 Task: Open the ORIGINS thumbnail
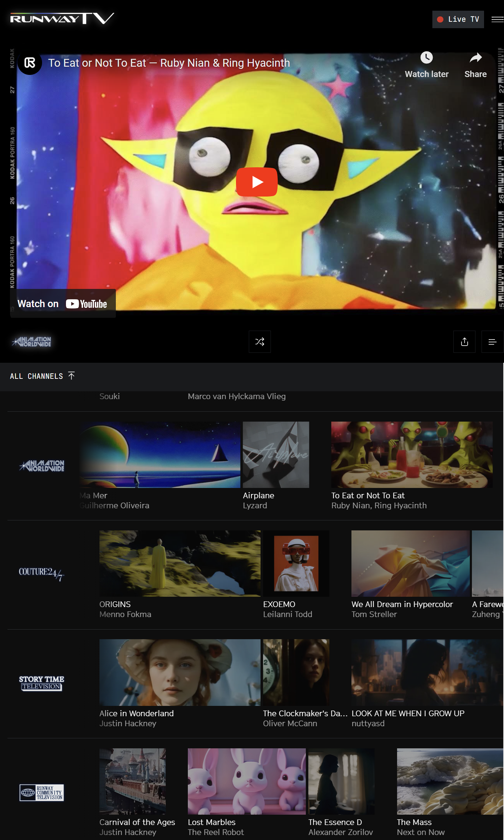[180, 564]
